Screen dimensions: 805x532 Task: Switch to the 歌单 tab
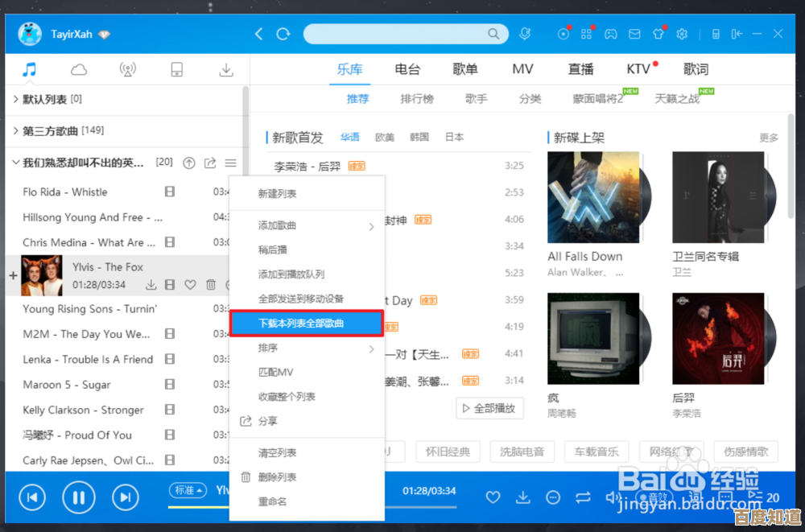pos(465,69)
